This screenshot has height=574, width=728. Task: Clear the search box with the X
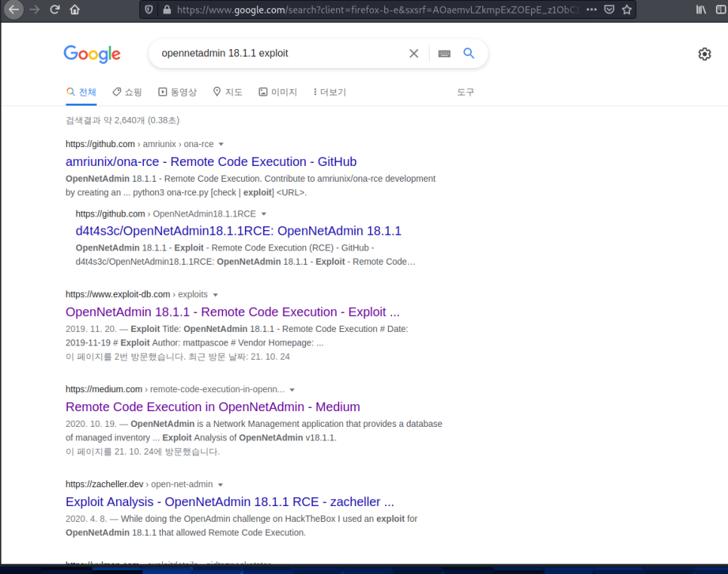(x=414, y=54)
